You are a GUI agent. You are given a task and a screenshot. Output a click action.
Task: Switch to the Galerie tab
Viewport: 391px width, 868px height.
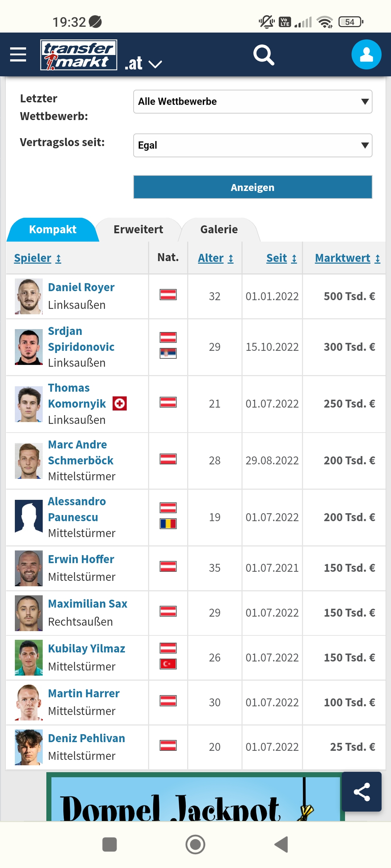click(x=219, y=229)
